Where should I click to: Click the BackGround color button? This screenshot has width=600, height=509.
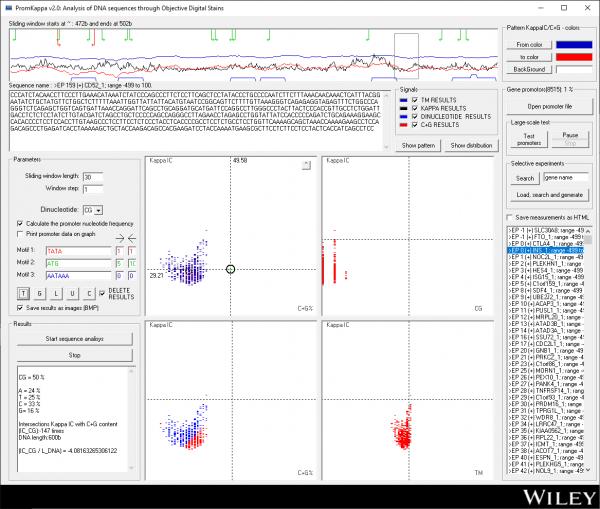(529, 69)
